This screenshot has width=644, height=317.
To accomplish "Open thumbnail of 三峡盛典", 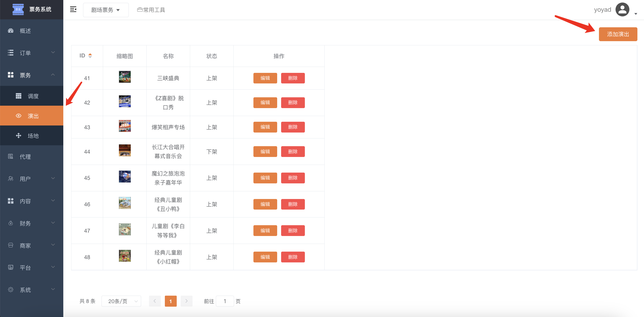I will click(x=125, y=77).
